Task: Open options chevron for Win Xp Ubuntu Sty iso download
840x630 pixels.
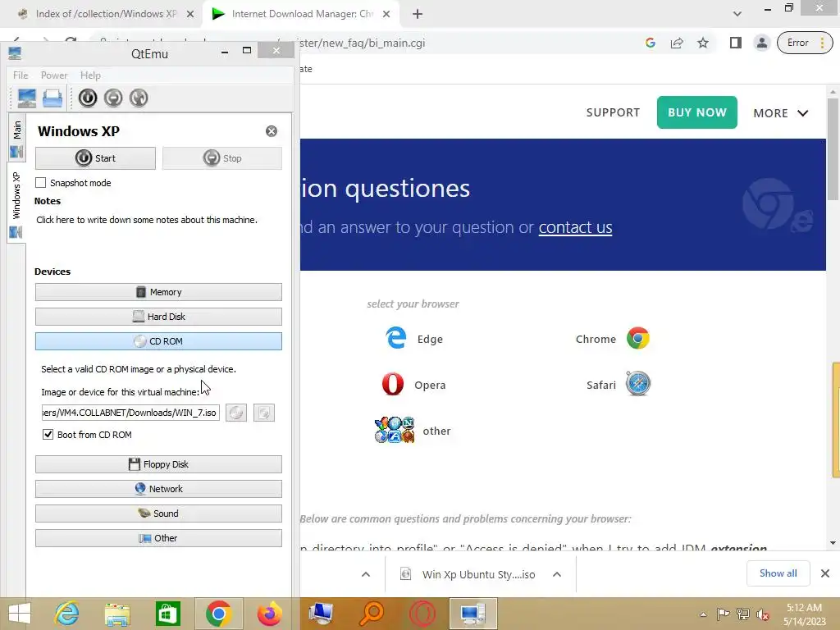Action: coord(557,574)
